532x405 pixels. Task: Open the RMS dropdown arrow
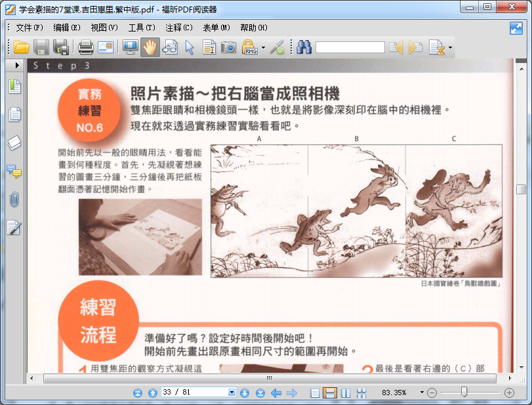[x=263, y=47]
